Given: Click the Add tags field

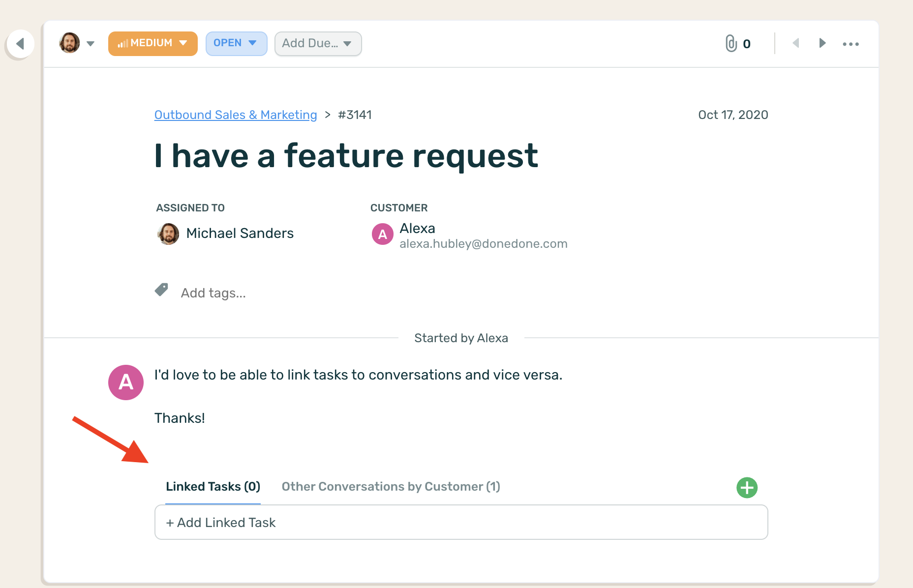Looking at the screenshot, I should pos(213,293).
